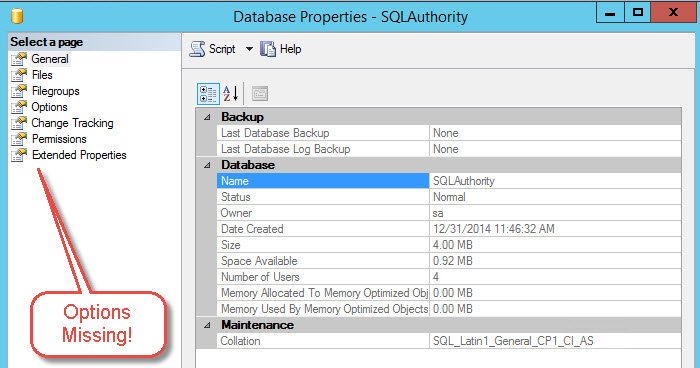Select the Date Created property row
The height and width of the screenshot is (368, 700).
pos(449,229)
